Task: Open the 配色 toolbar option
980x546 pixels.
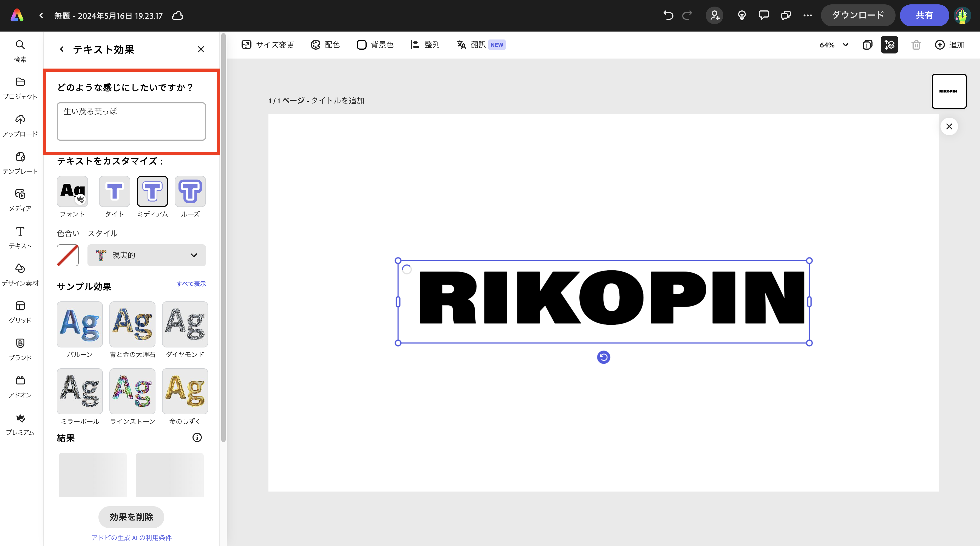Action: pyautogui.click(x=325, y=45)
